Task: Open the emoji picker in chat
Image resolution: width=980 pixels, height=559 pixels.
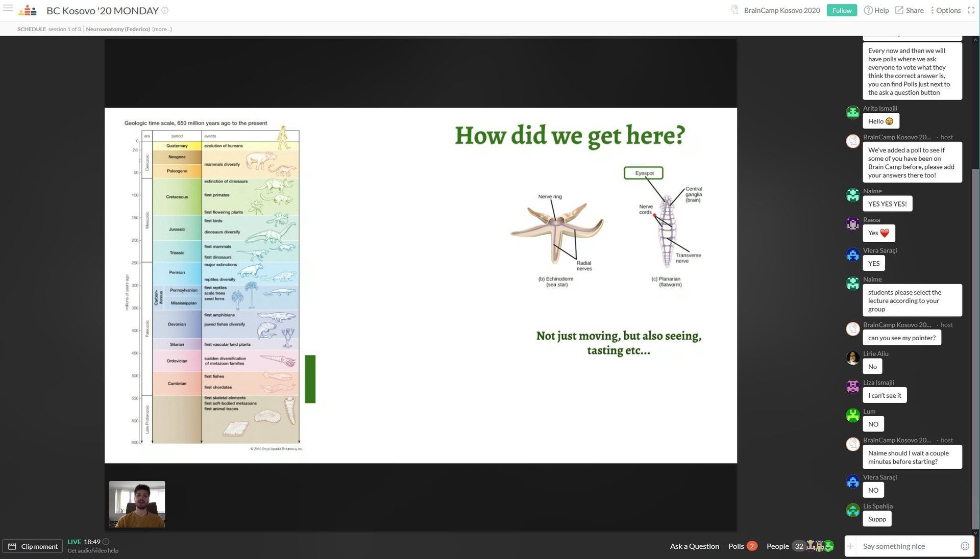Action: 965,546
